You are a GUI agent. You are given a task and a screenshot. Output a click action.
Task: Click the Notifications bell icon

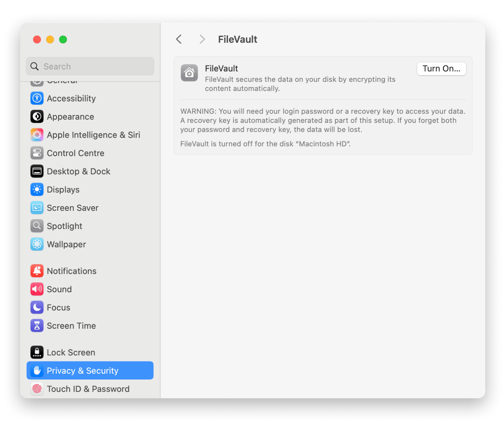pos(37,271)
